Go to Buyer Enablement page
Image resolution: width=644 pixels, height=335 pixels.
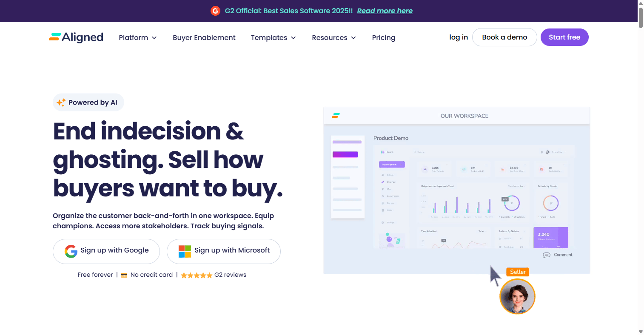(204, 37)
